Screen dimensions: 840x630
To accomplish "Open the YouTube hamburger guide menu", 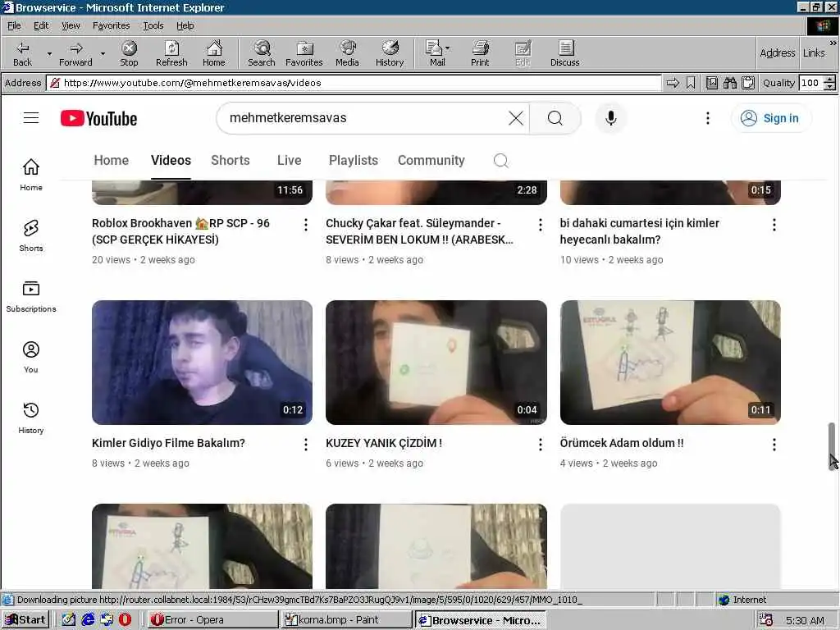I will click(31, 118).
